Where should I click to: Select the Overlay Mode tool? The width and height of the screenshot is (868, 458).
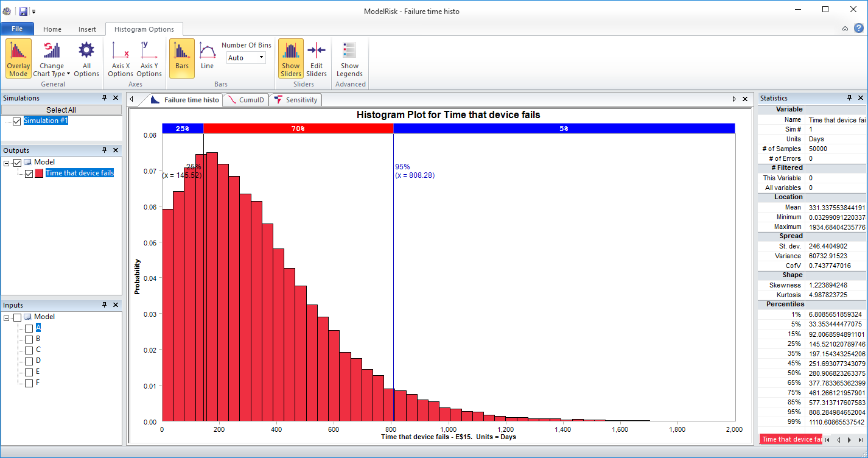click(18, 58)
